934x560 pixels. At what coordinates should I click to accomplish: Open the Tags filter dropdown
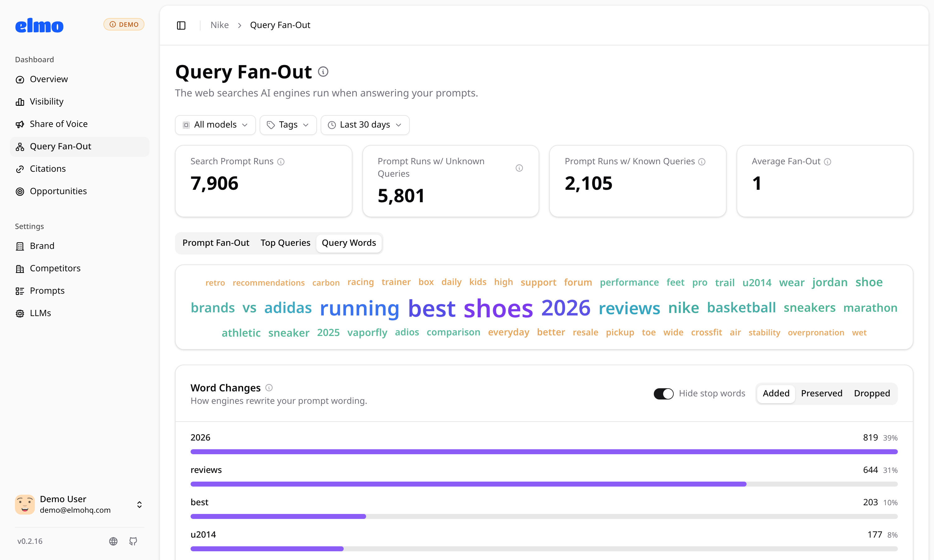pyautogui.click(x=288, y=125)
